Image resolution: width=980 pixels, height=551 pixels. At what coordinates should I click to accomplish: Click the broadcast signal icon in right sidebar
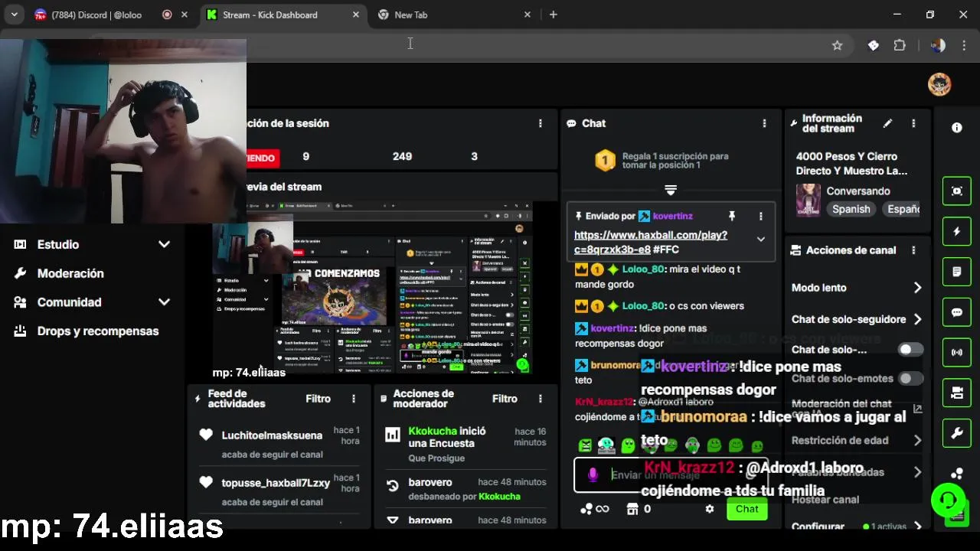pos(956,353)
